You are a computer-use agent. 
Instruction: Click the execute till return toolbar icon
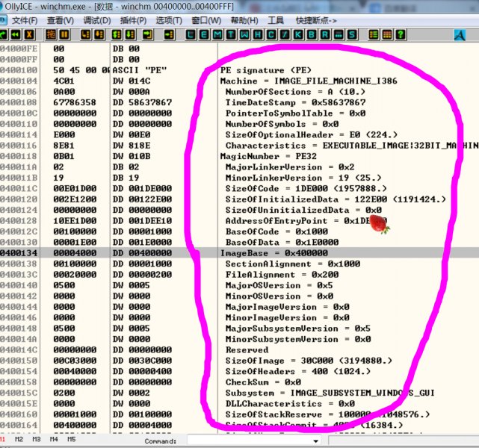click(148, 34)
